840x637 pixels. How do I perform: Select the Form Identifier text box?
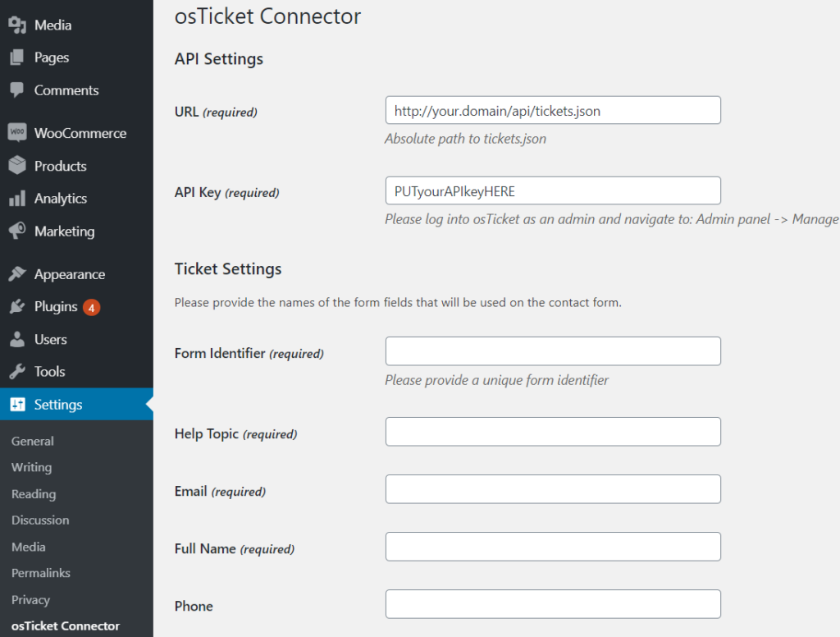[553, 351]
